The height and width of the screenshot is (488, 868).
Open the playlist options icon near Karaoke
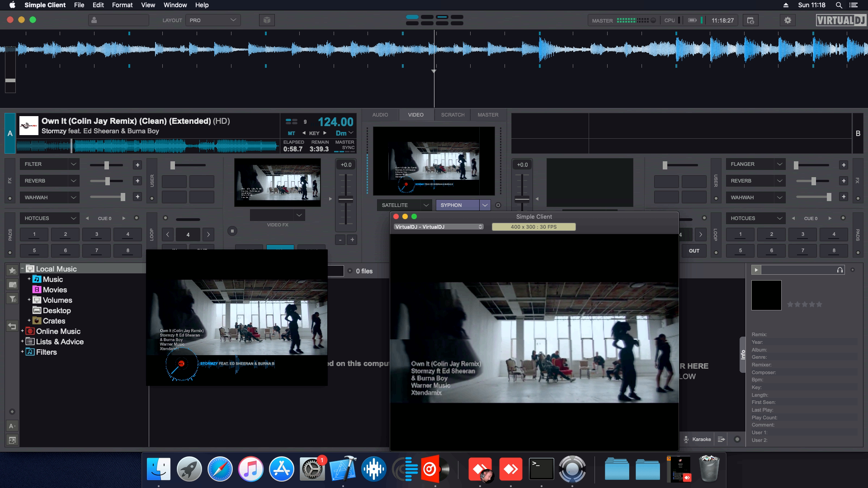pos(722,439)
